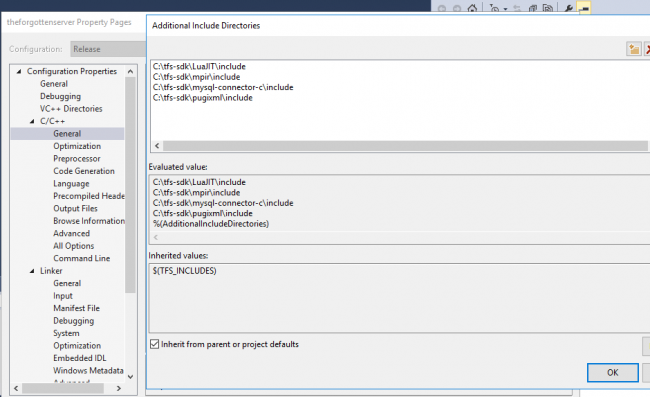Viewport: 650px width, 397px height.
Task: Collapse the Configuration Properties tree node
Action: coord(19,71)
